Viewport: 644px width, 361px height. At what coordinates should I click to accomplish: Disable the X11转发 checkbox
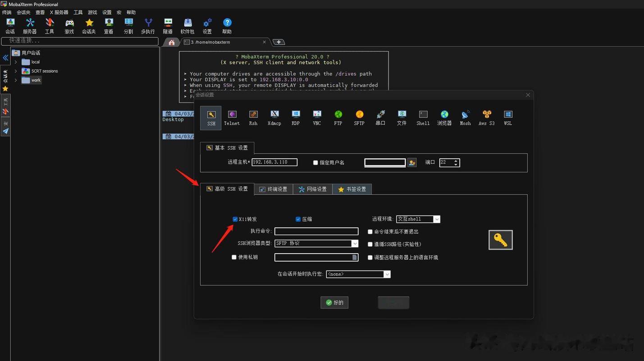235,219
